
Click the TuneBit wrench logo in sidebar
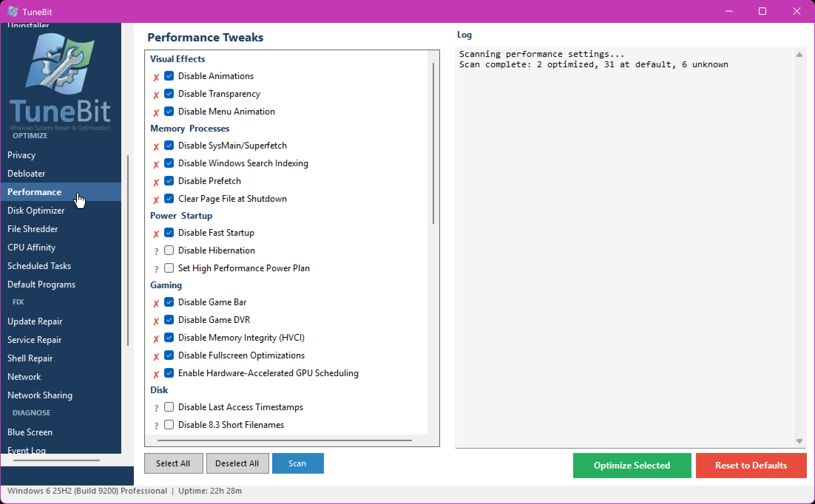click(60, 64)
